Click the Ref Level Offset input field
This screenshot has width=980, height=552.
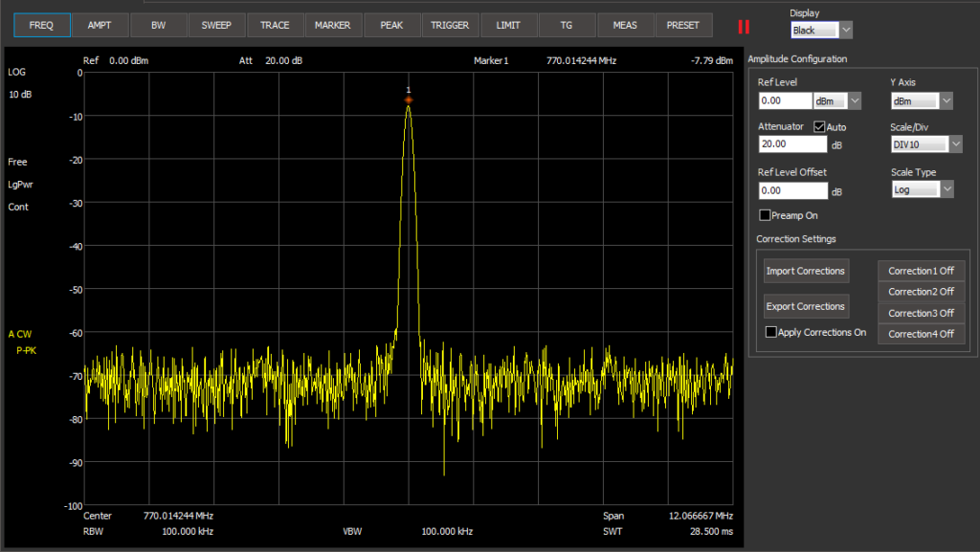click(792, 190)
